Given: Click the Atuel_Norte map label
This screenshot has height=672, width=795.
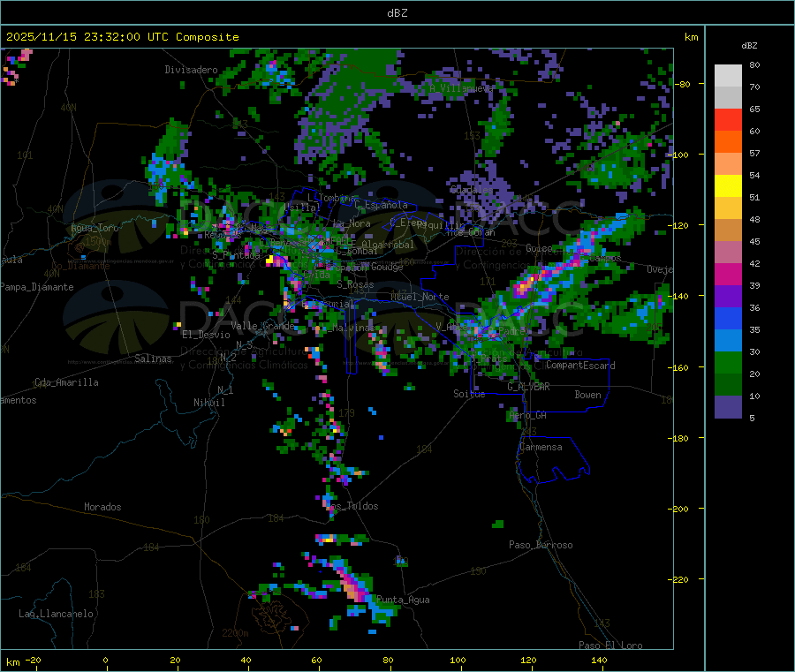Looking at the screenshot, I should tap(420, 297).
